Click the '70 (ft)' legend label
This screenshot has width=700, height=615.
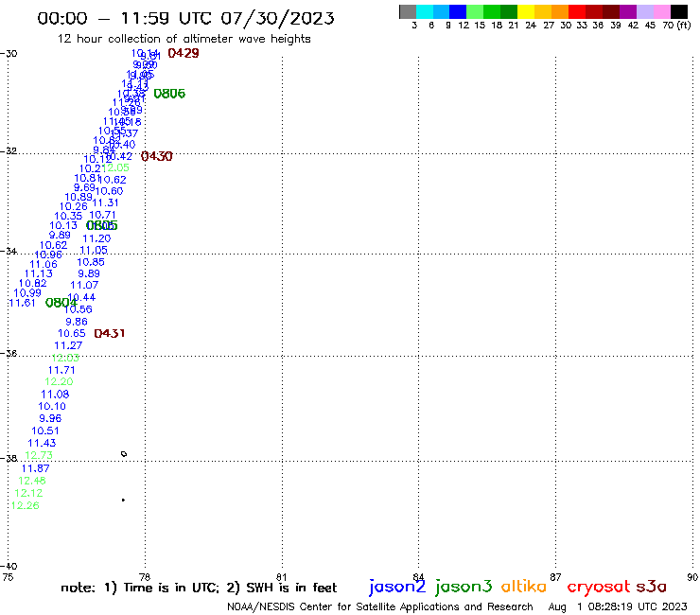coord(676,26)
